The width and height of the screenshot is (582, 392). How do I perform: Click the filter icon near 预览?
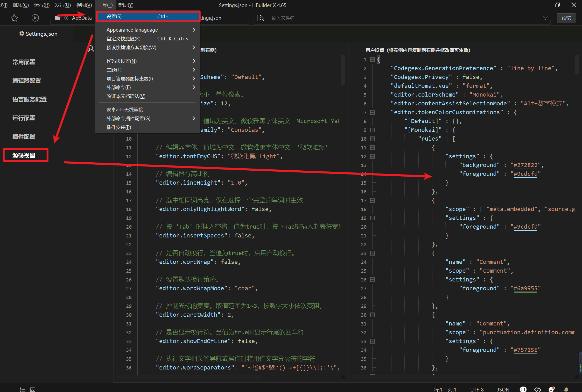tap(545, 18)
